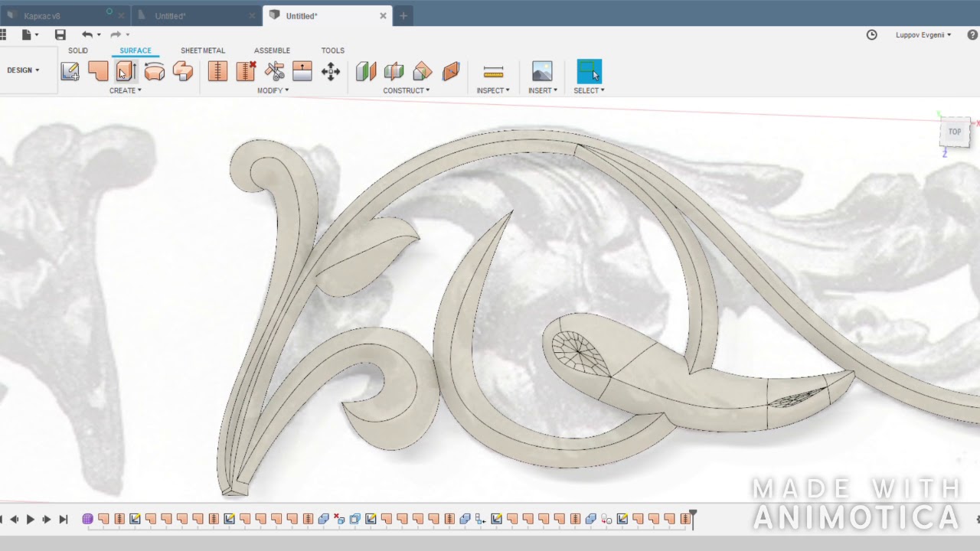Select the Move/Copy arrows tool
The height and width of the screenshot is (551, 980).
pyautogui.click(x=331, y=71)
